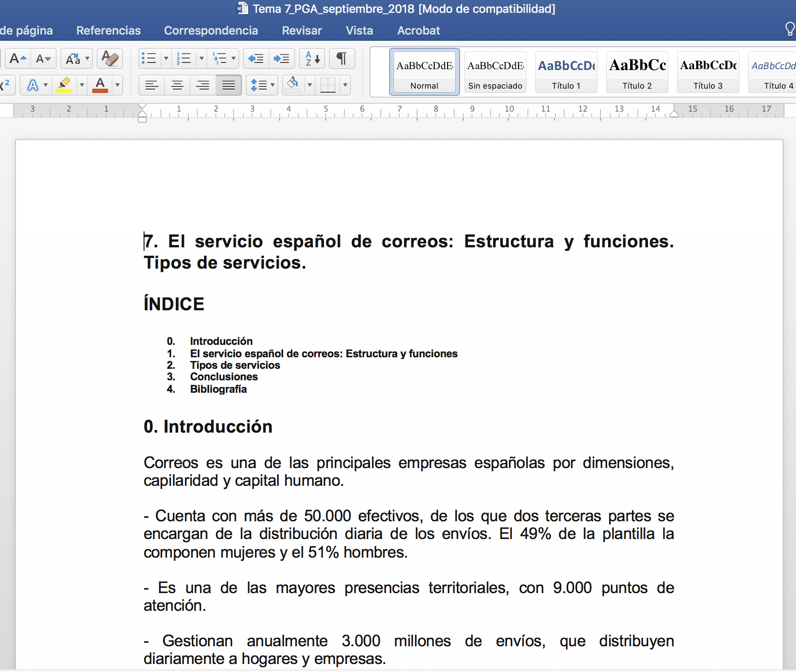Toggle paragraph marks display
The width and height of the screenshot is (796, 672).
point(342,59)
